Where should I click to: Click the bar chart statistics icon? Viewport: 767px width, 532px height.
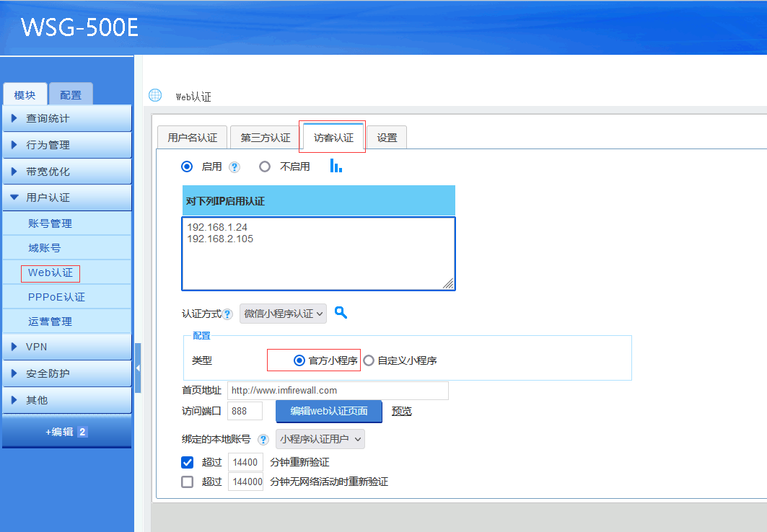[x=336, y=167]
